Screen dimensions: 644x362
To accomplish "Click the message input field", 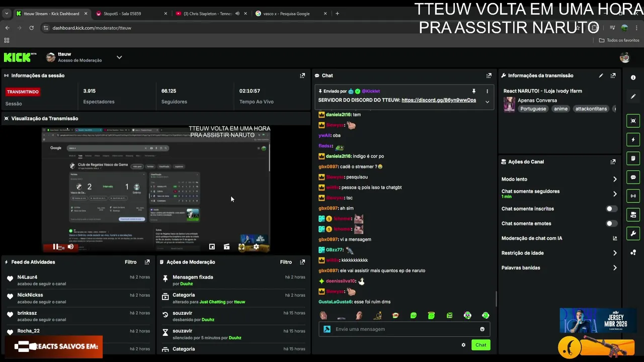I will 404,329.
